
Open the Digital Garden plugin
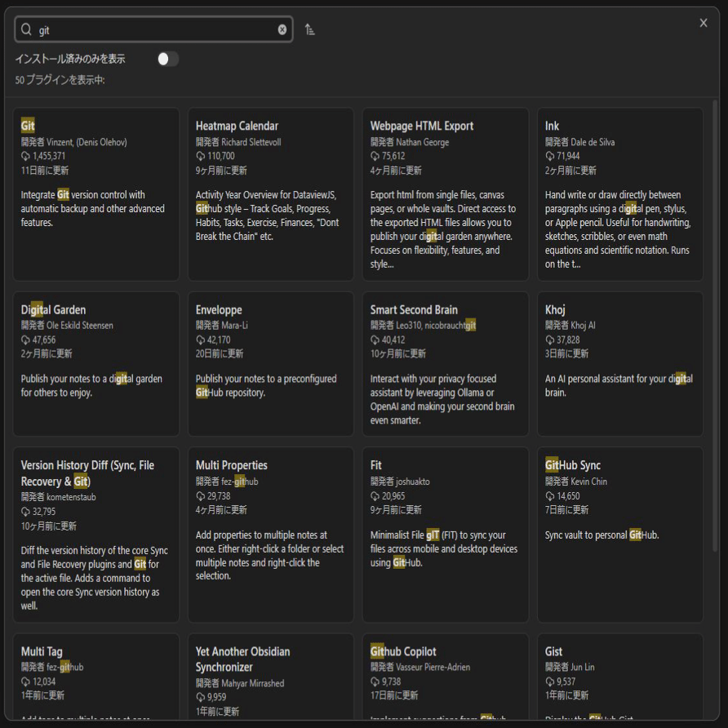point(96,363)
